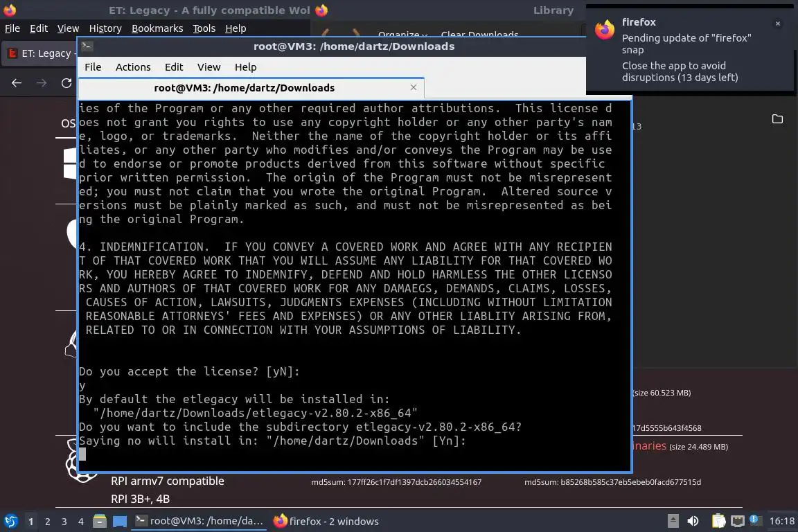Open Firefox Help menu

[236, 28]
